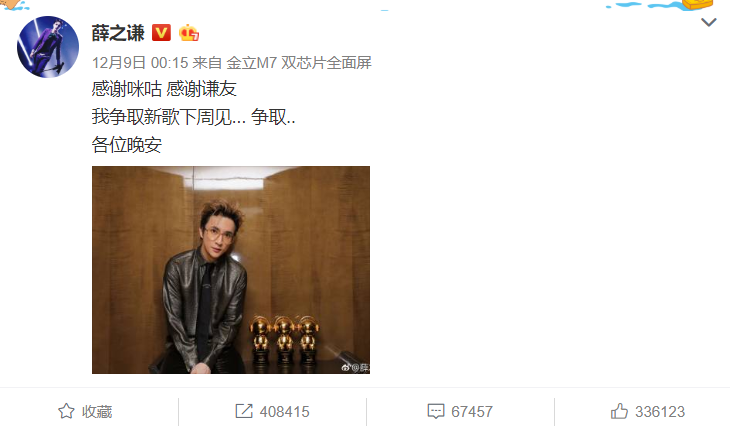Viewport: 730px width, 428px height.
Task: Open the 12月9日 00:15 timestamp link
Action: [140, 63]
